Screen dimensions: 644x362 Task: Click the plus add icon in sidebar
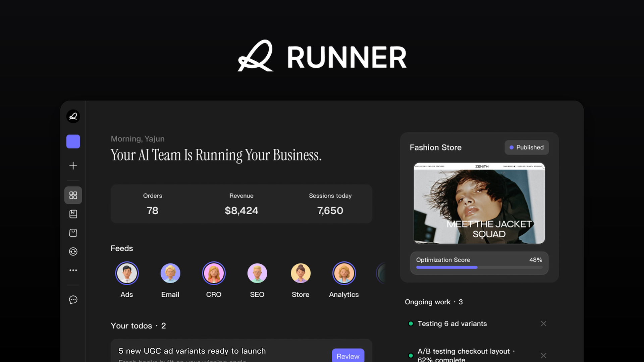click(x=73, y=166)
